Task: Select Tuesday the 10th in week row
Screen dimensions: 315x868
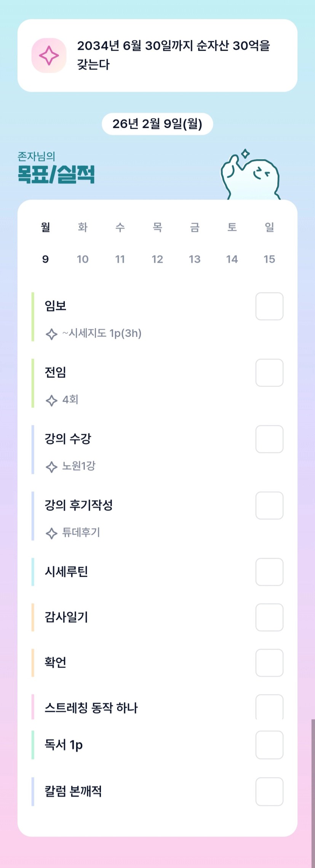Action: pyautogui.click(x=83, y=259)
